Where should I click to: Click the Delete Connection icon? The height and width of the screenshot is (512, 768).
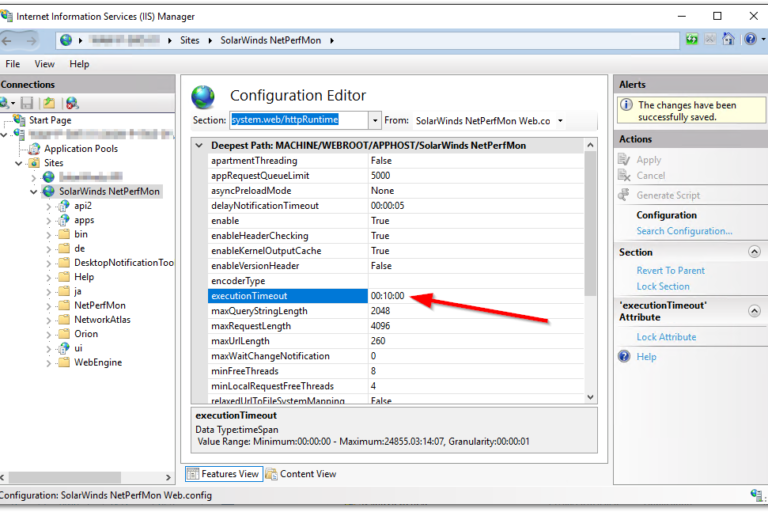[72, 103]
